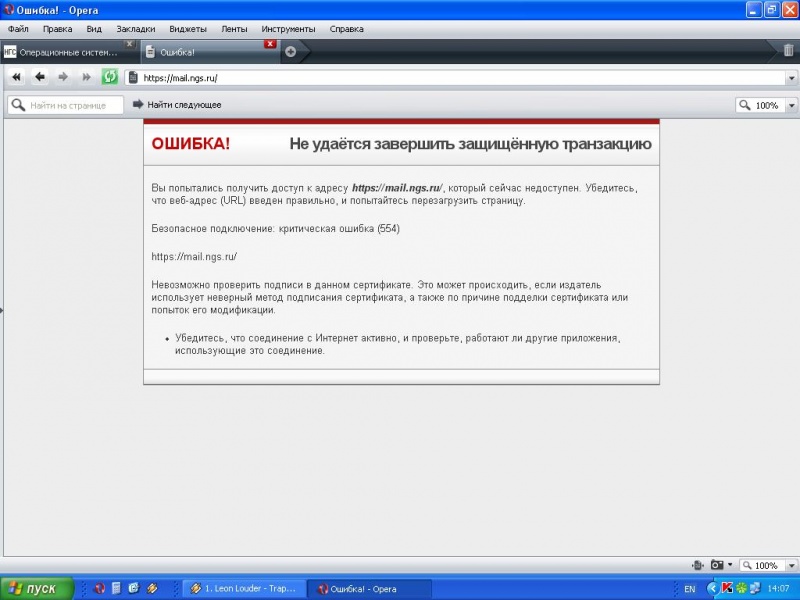Image resolution: width=800 pixels, height=600 pixels.
Task: Go back to the previous page
Action: [40, 77]
